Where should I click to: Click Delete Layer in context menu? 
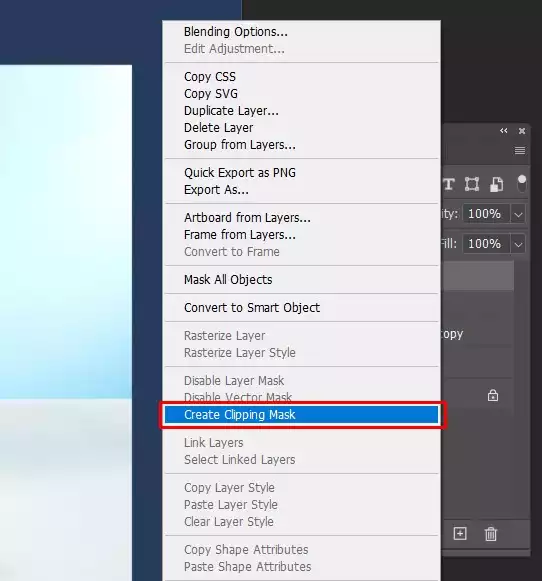219,128
